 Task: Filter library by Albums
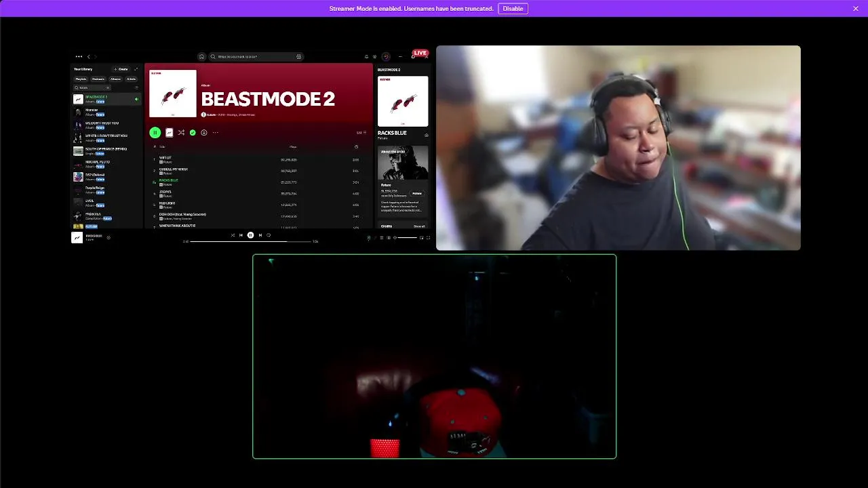pos(116,79)
